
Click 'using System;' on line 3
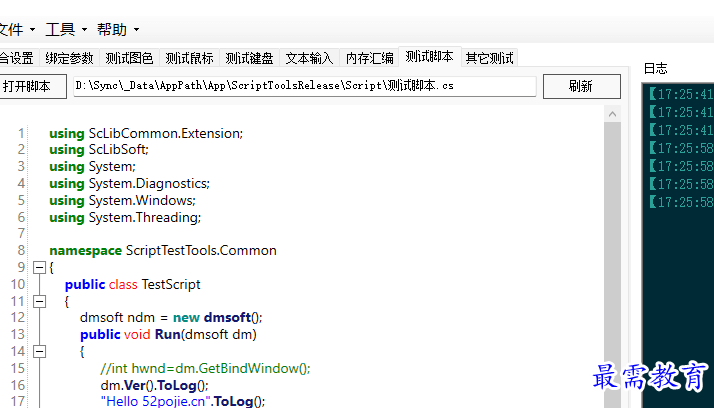pyautogui.click(x=92, y=167)
